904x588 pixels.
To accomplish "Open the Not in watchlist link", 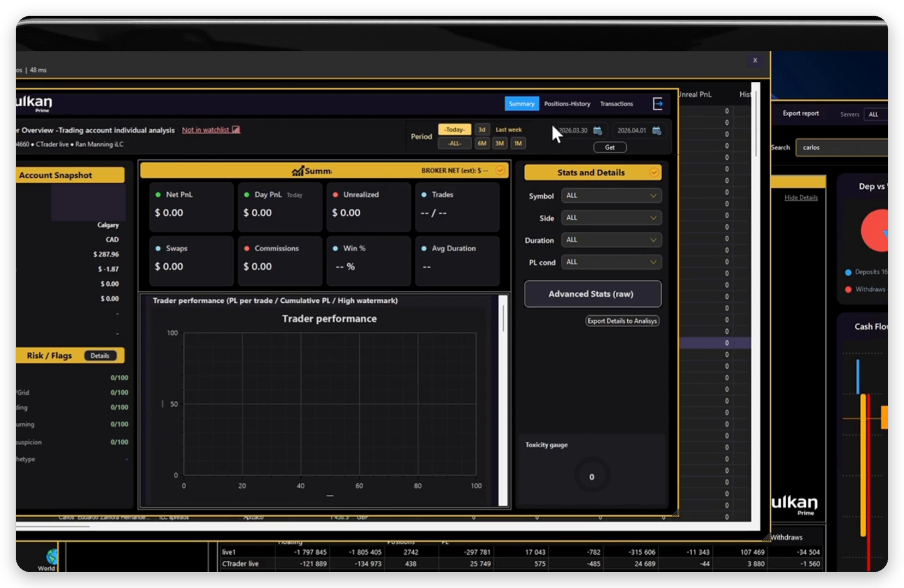I will click(205, 130).
